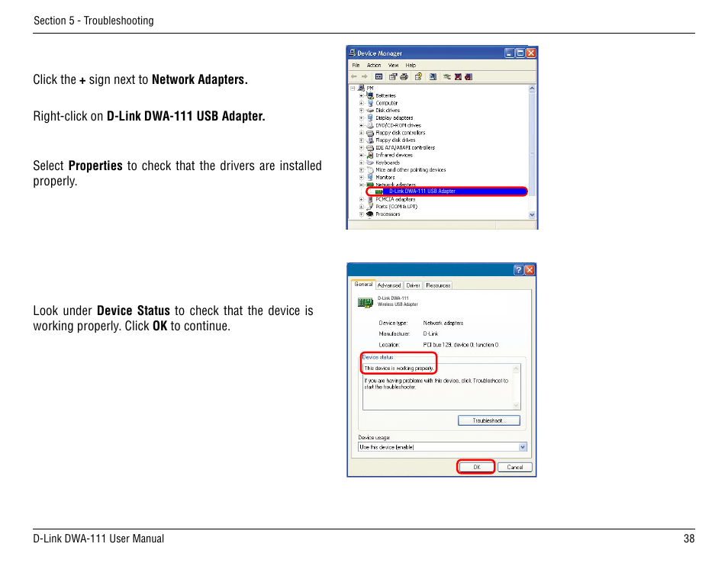Click the Device Manager vertical scrollbar thumb
The width and height of the screenshot is (728, 563).
[532, 144]
